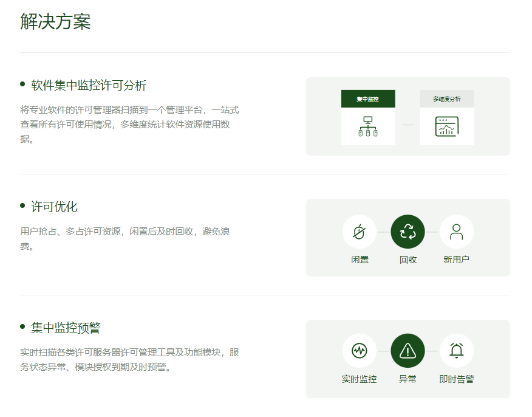532x417 pixels.
Task: Open the 软件集中监控许可分析 heading
Action: tap(89, 85)
